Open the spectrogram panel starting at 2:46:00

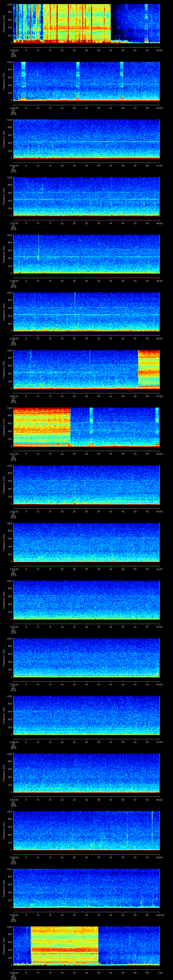tap(87, 139)
